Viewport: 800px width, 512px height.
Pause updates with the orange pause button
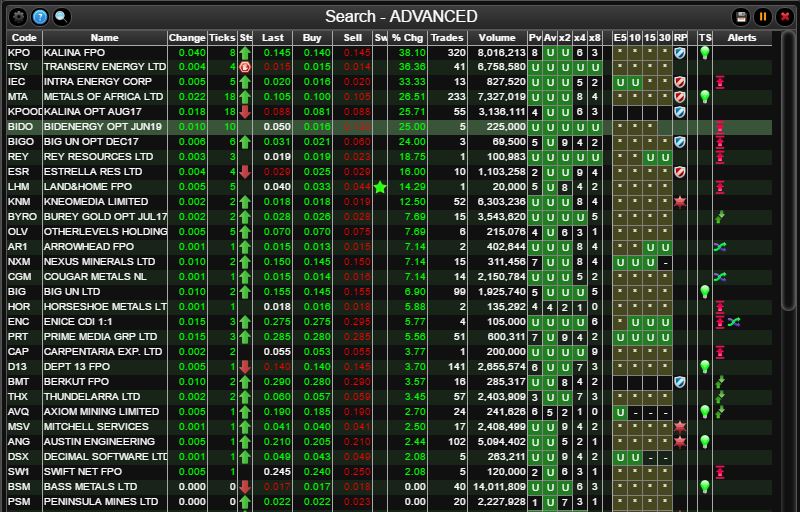pos(763,17)
